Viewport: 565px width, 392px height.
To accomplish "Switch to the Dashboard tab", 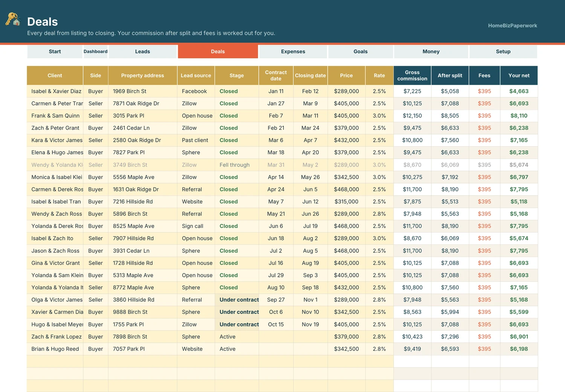I will tap(96, 52).
